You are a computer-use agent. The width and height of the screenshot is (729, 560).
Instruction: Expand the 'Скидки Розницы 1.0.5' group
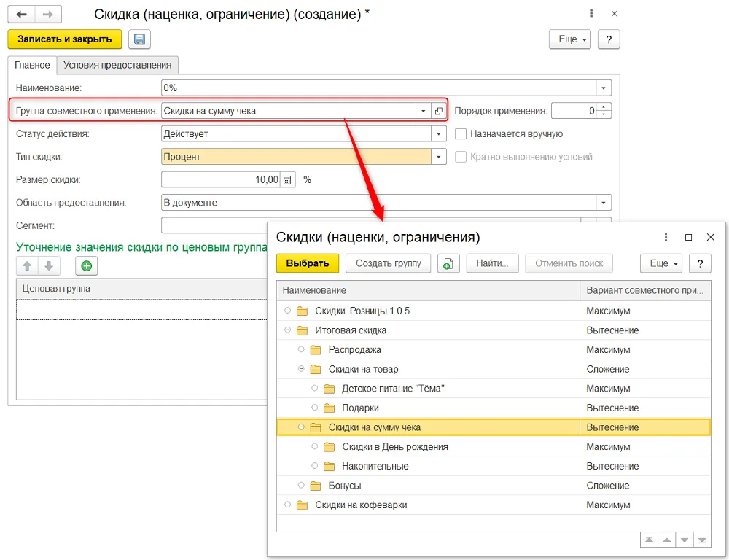click(x=288, y=310)
